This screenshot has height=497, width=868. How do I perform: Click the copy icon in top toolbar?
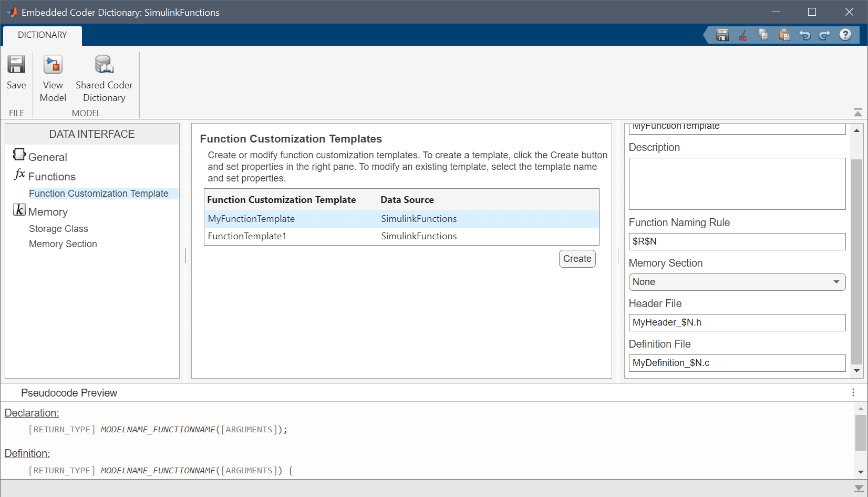[x=763, y=35]
